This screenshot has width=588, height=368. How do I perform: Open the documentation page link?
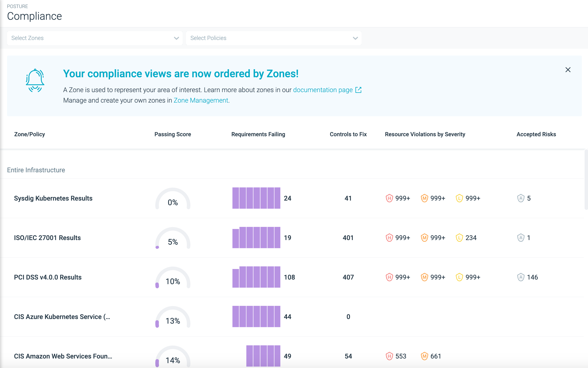(323, 90)
